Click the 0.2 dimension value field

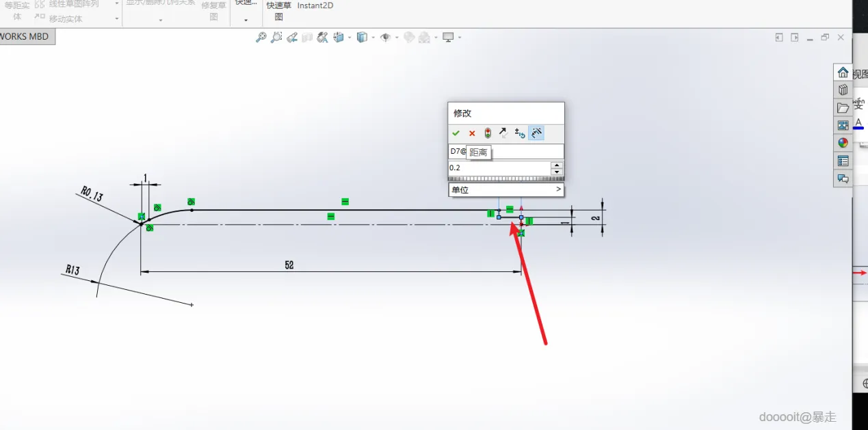[499, 168]
